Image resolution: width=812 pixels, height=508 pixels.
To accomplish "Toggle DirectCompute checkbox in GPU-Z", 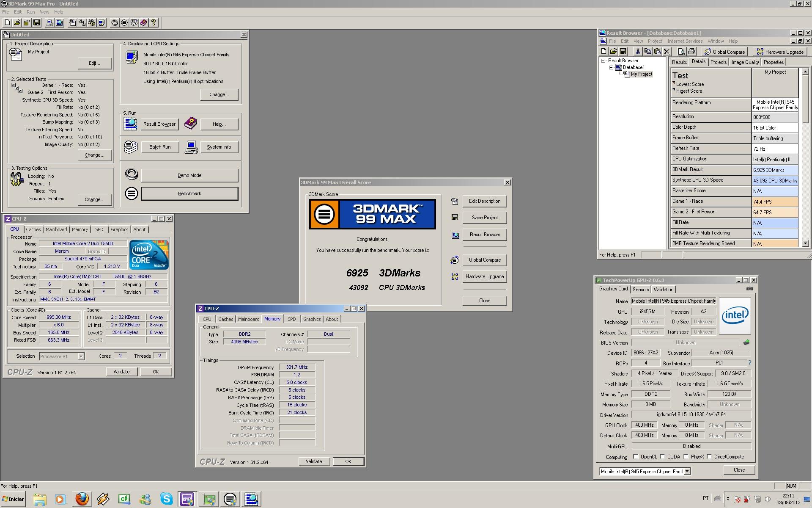I will pyautogui.click(x=709, y=457).
